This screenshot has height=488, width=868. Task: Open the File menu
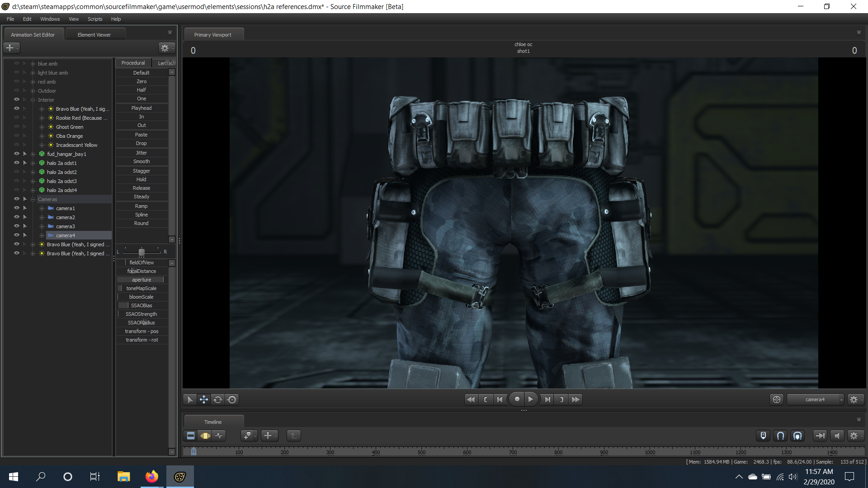[10, 19]
